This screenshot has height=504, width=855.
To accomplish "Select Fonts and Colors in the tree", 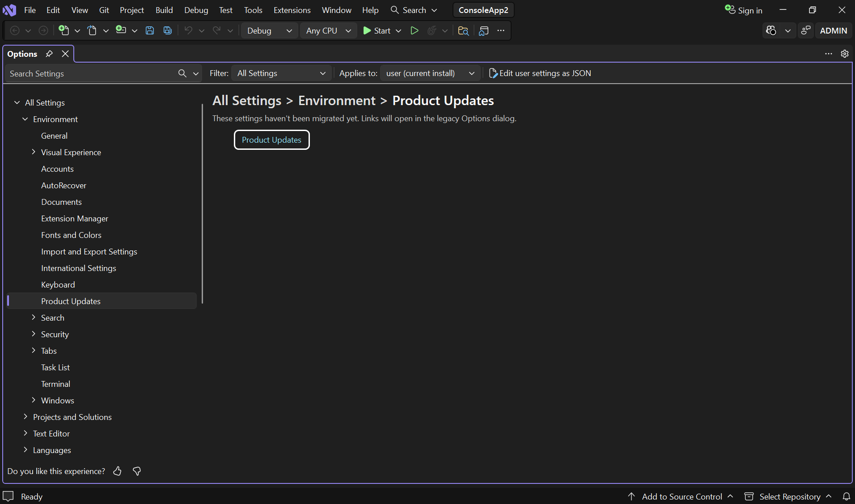I will pyautogui.click(x=71, y=235).
